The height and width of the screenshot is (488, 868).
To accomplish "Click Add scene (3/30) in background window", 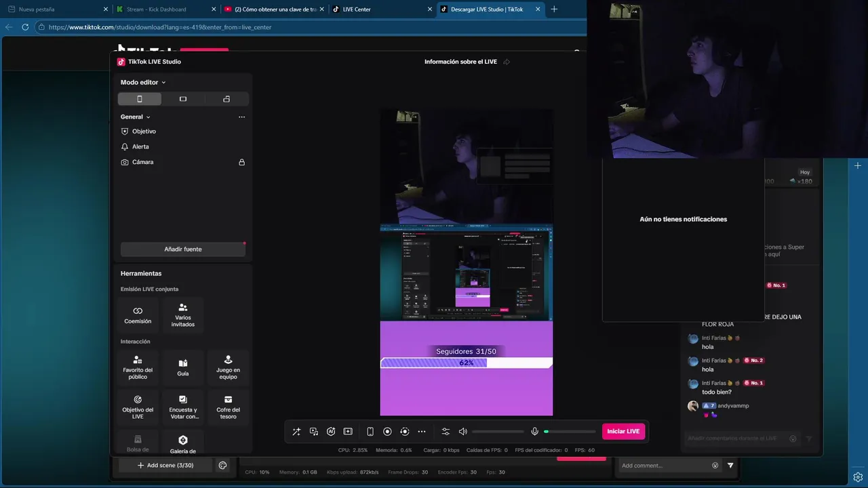I will tap(165, 466).
